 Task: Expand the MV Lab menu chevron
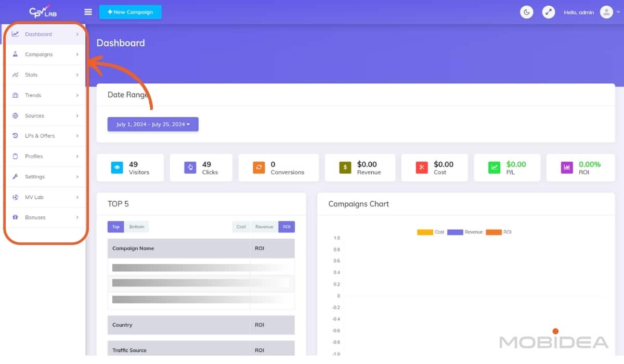(77, 197)
